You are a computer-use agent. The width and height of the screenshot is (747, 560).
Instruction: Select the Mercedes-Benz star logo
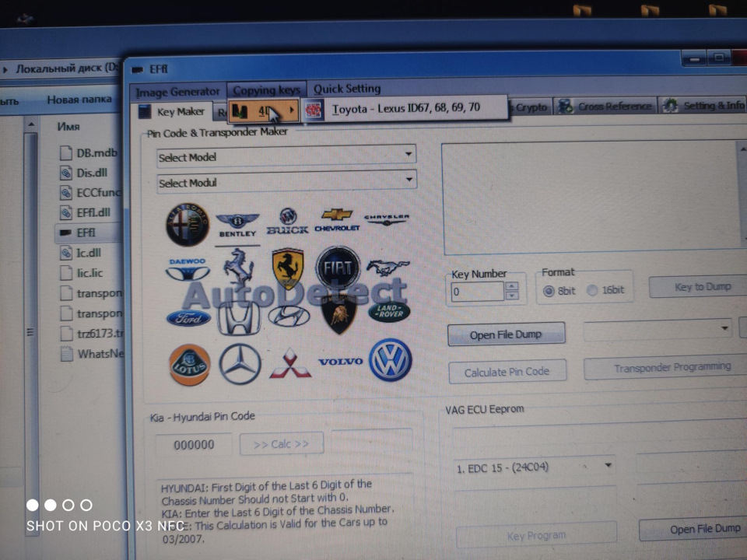pos(240,364)
